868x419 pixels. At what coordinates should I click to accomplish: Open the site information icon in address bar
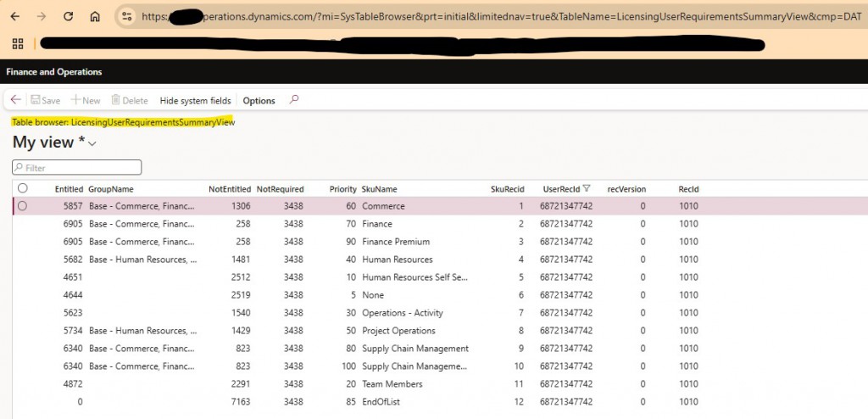[x=127, y=17]
